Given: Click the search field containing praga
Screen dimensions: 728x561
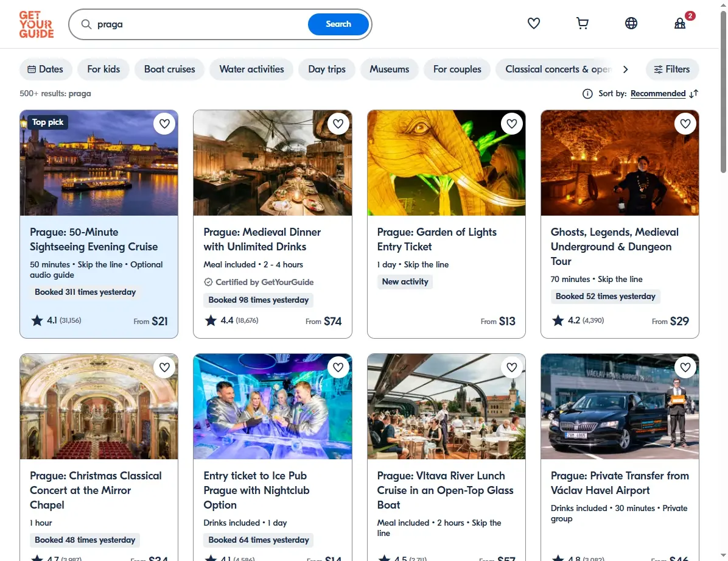Looking at the screenshot, I should click(x=200, y=24).
